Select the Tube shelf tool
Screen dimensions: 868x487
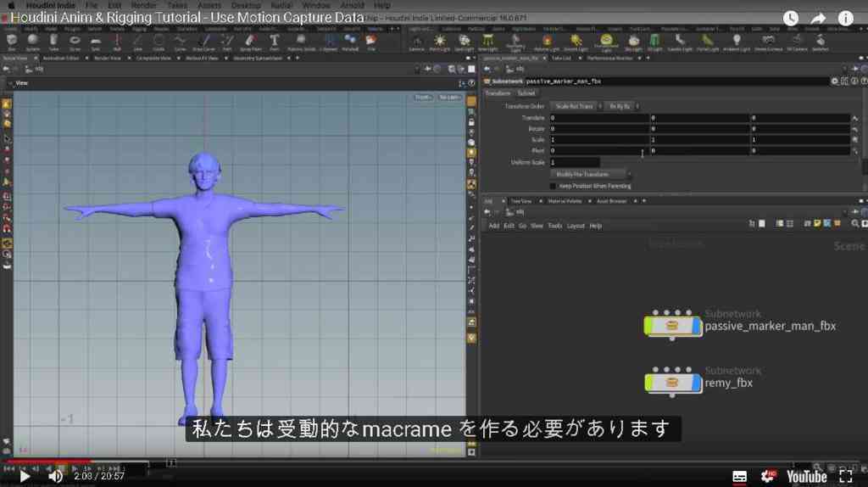[53, 42]
